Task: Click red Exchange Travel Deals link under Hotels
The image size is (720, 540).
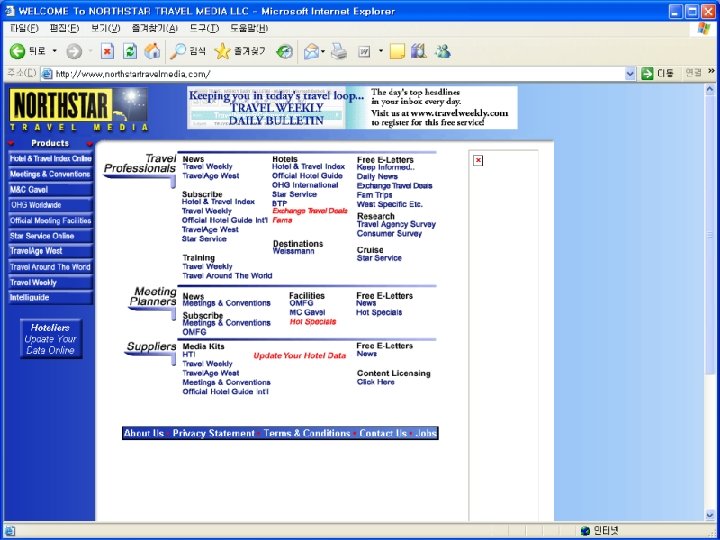Action: pos(310,211)
